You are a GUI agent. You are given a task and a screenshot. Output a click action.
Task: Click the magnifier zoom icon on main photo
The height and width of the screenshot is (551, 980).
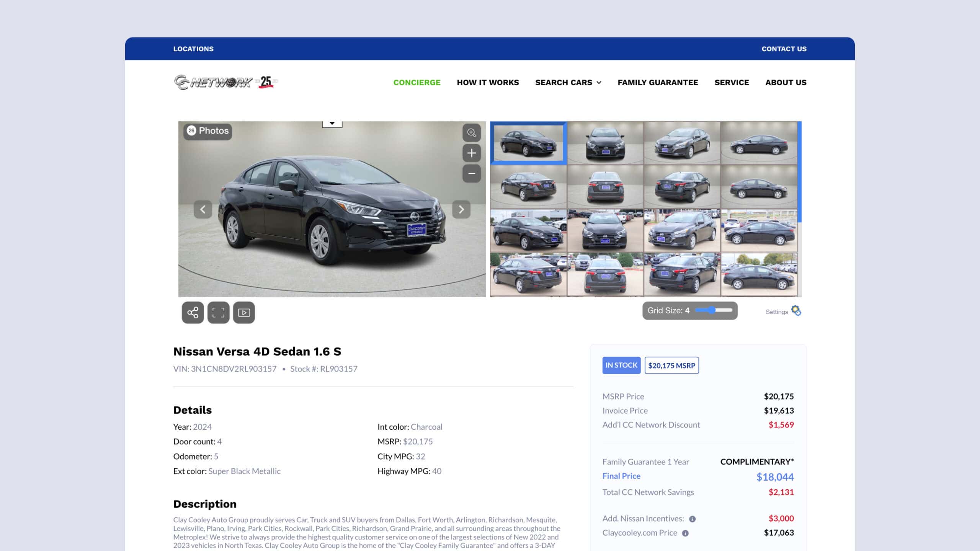[472, 133]
